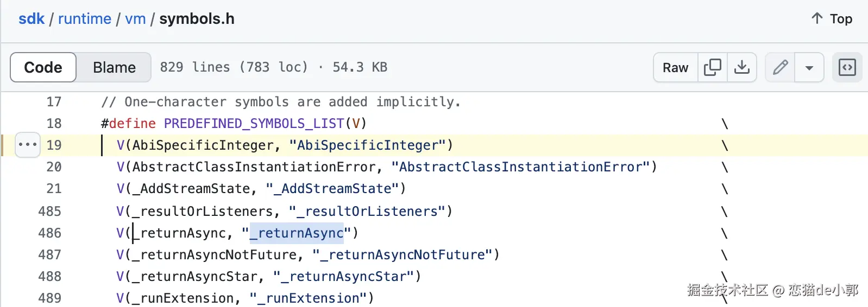
Task: Open runtime folder in breadcrumb
Action: click(x=84, y=19)
